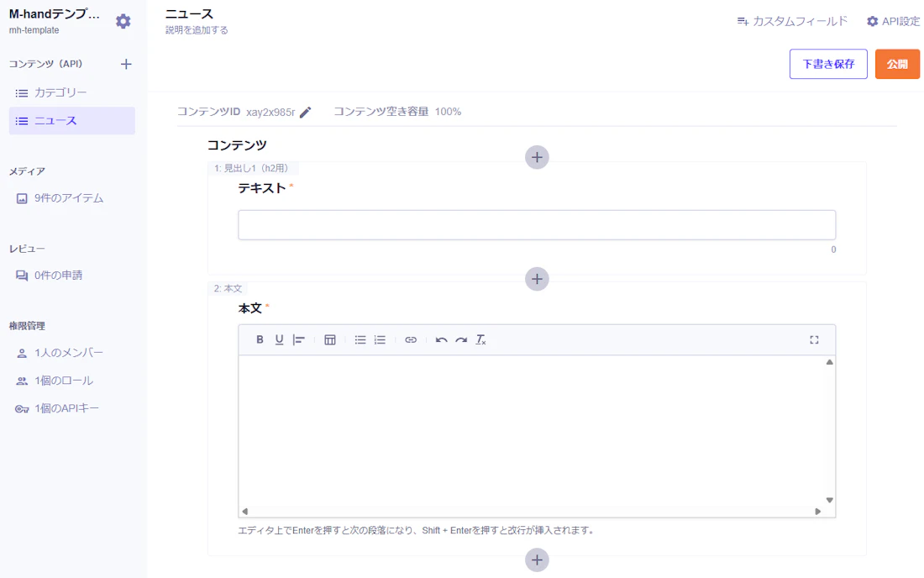The height and width of the screenshot is (578, 924).
Task: Click editor scrollbar down arrow
Action: pos(830,500)
